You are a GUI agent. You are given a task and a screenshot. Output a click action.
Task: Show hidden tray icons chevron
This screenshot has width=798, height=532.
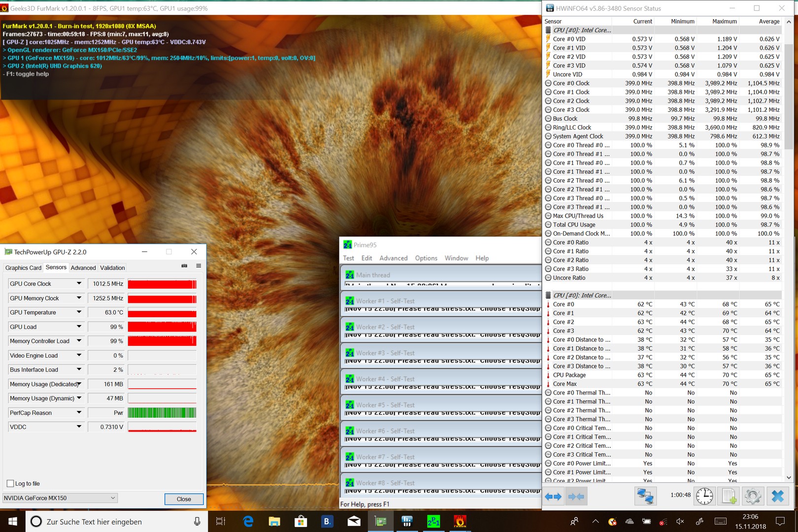596,521
